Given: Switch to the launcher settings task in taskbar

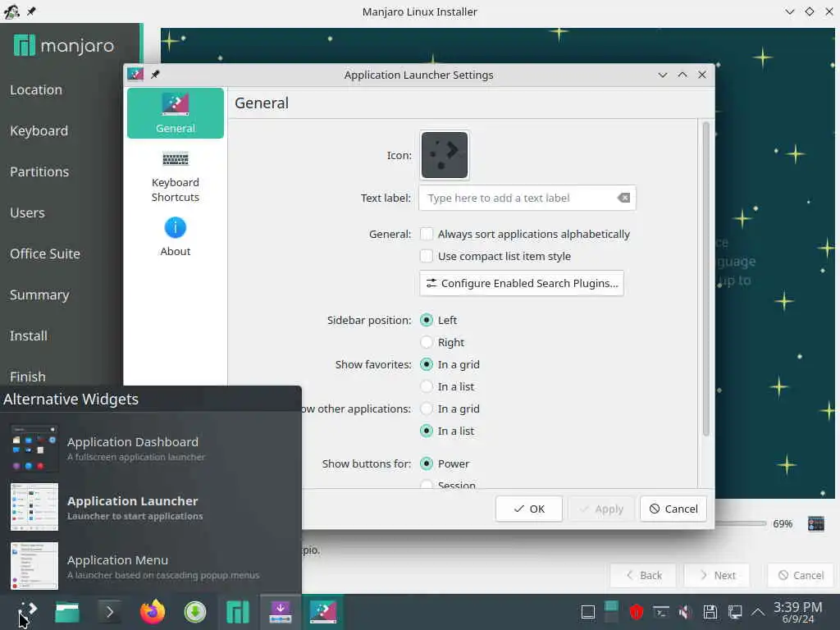Looking at the screenshot, I should click(x=323, y=612).
